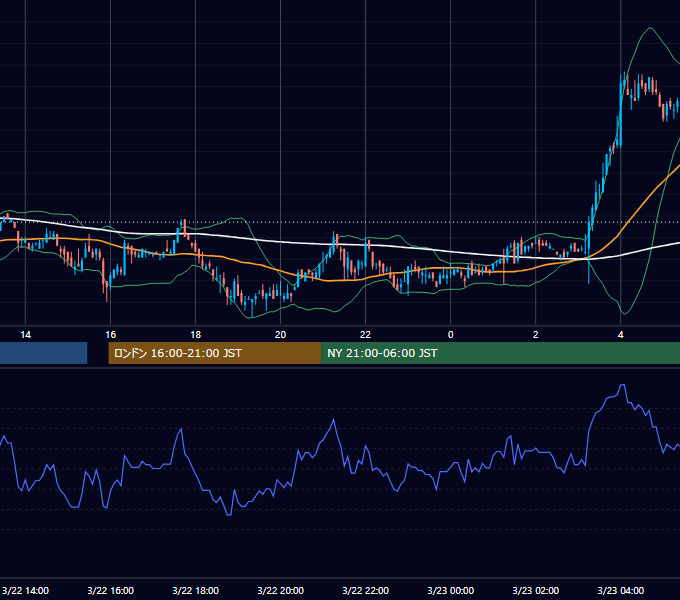Click the 18 hour axis label
The width and height of the screenshot is (680, 600).
tap(196, 335)
